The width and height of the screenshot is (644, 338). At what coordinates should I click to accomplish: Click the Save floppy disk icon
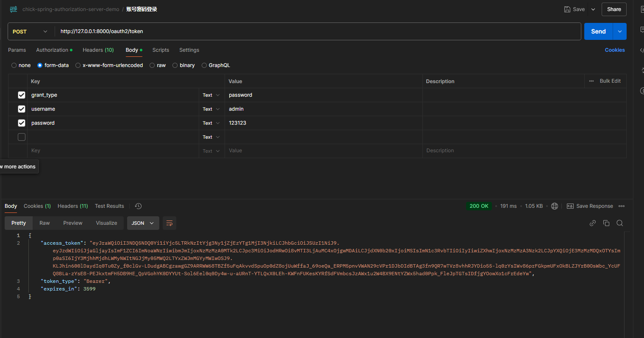coord(567,9)
